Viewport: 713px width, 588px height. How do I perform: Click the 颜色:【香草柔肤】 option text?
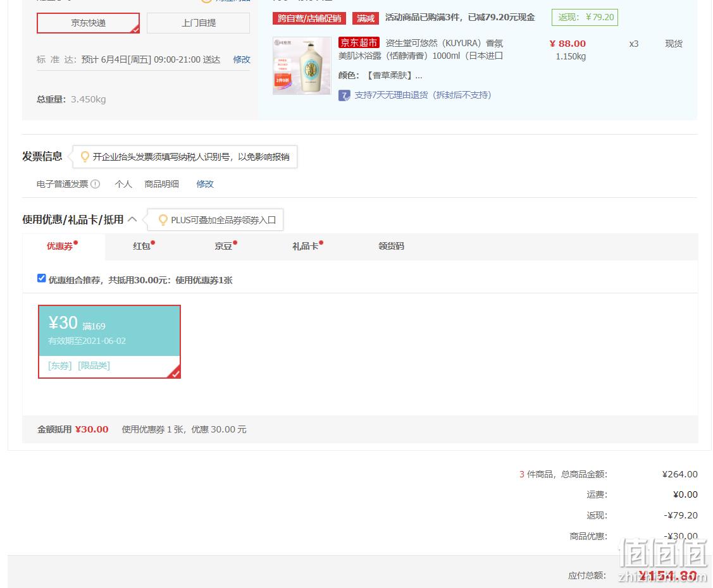click(380, 75)
